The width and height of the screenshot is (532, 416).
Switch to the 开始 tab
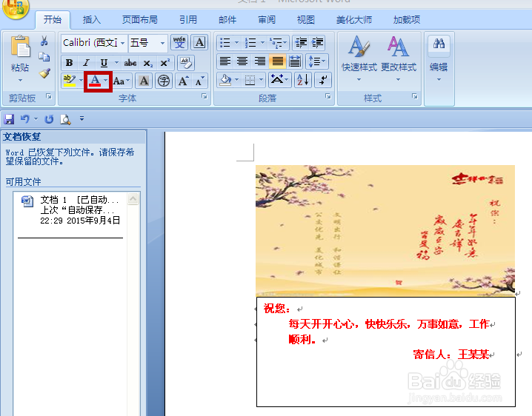53,19
